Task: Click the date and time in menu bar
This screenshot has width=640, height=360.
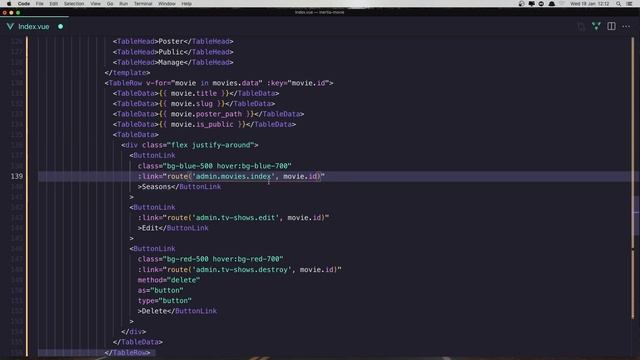Action: pyautogui.click(x=589, y=4)
